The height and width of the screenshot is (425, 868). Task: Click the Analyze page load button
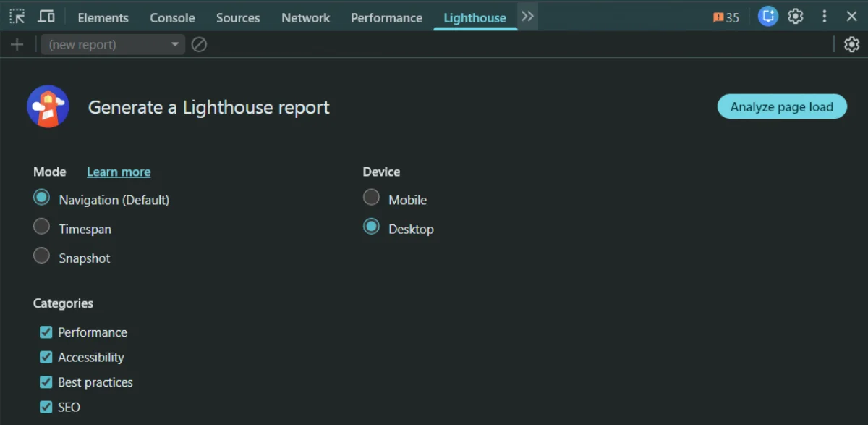click(782, 106)
